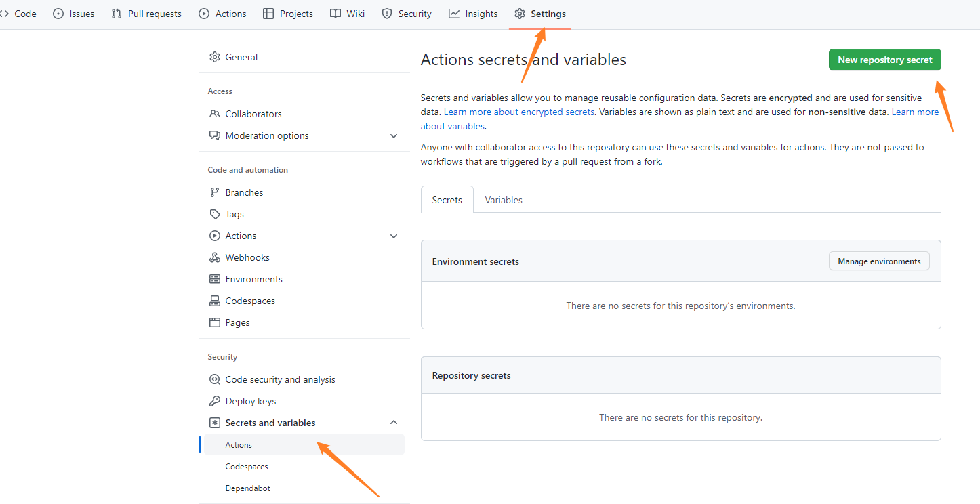This screenshot has width=980, height=504.
Task: Click the General gear icon in sidebar
Action: click(215, 57)
